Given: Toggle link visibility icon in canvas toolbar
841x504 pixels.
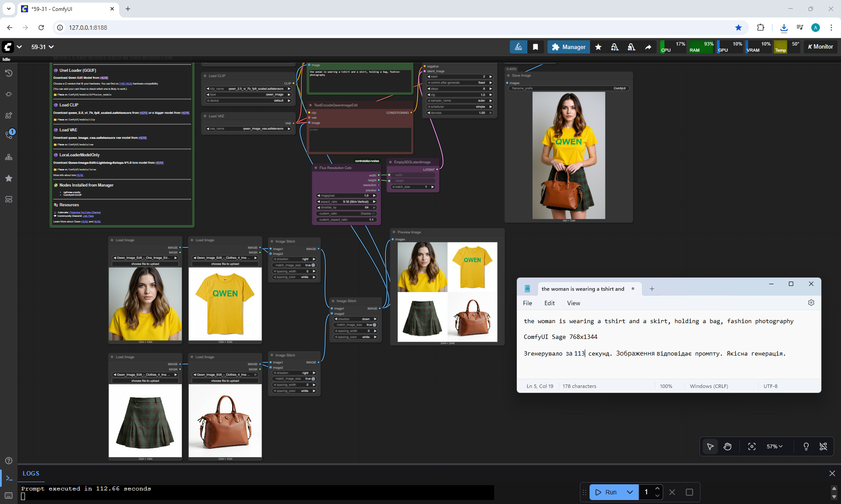Looking at the screenshot, I should coord(823,446).
